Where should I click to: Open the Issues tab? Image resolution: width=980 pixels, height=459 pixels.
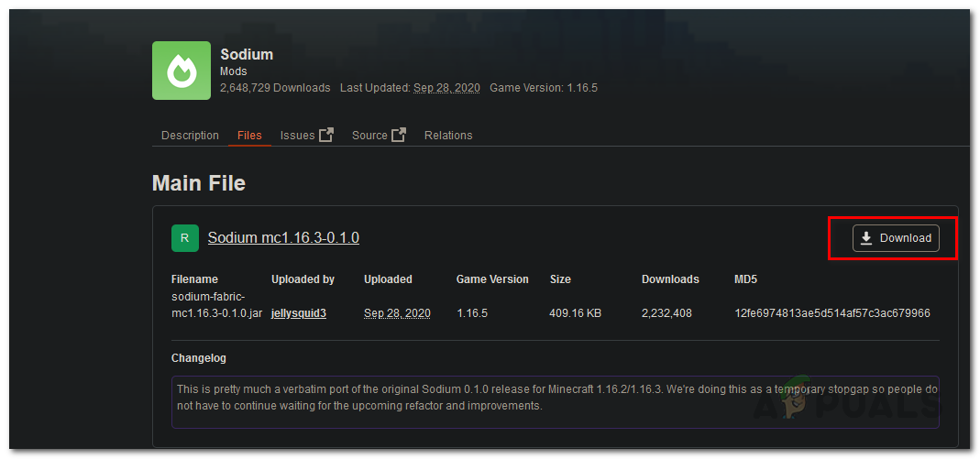[x=298, y=136]
